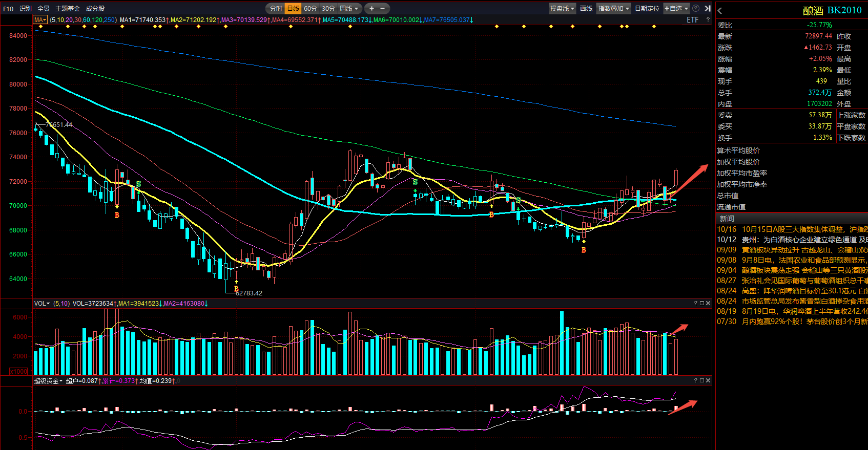
Task: Collapse the side panel with the skip arrow icon
Action: coord(708,9)
